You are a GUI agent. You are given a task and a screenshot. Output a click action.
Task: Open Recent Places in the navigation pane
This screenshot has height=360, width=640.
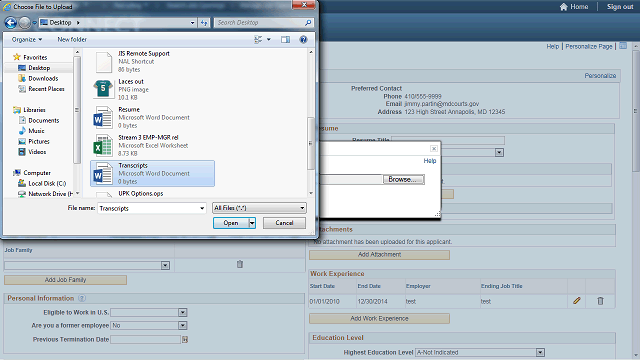47,89
